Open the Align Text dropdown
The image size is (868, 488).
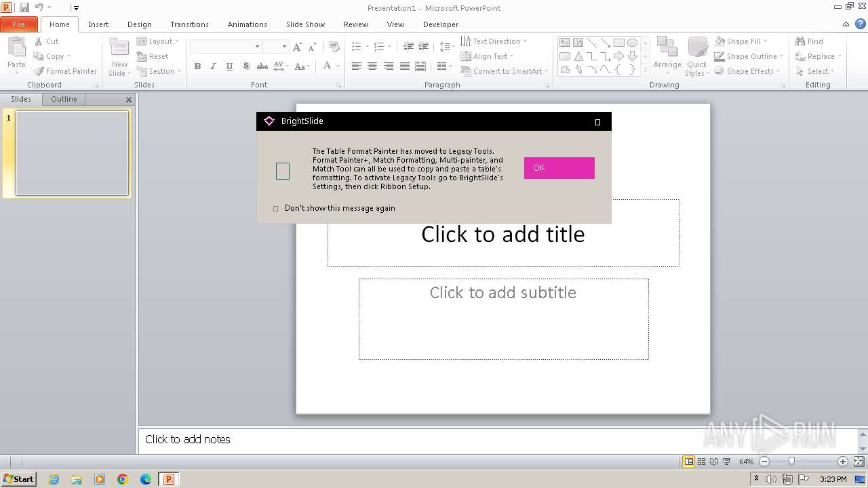click(x=487, y=56)
